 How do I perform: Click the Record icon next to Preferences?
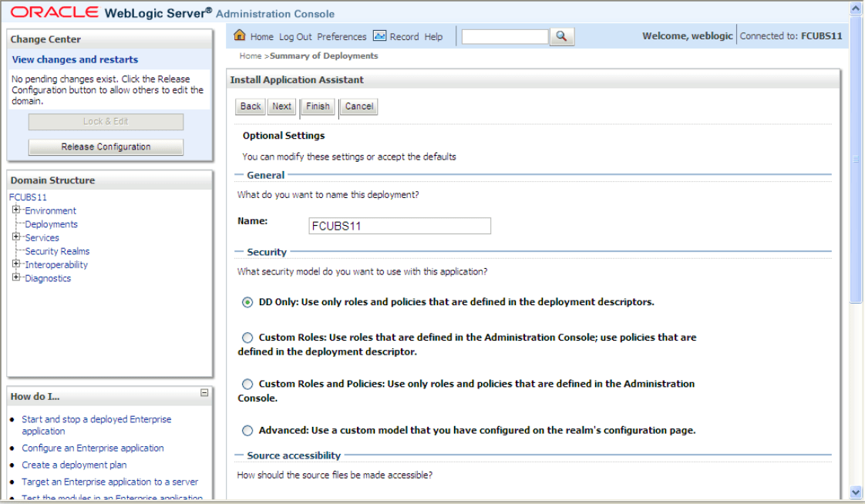click(379, 35)
